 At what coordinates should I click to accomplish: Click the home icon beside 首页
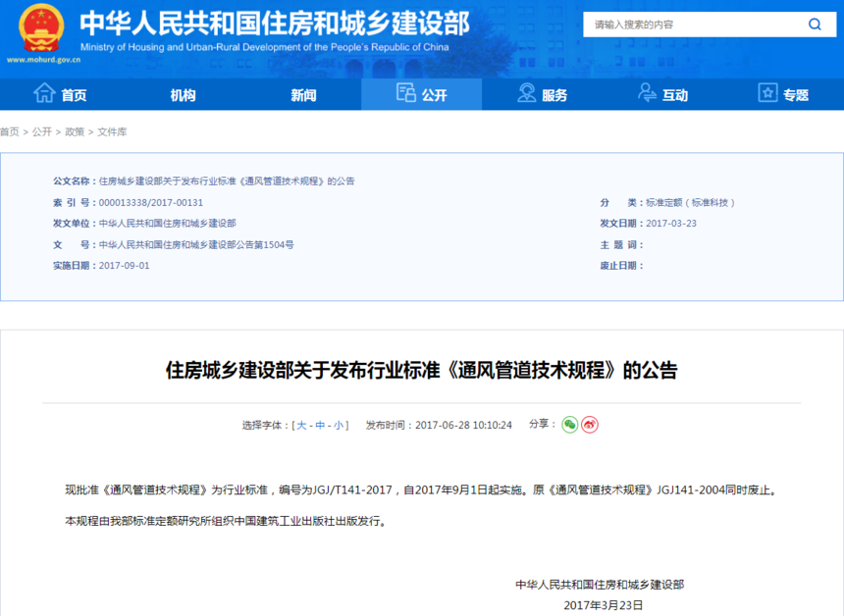(44, 93)
